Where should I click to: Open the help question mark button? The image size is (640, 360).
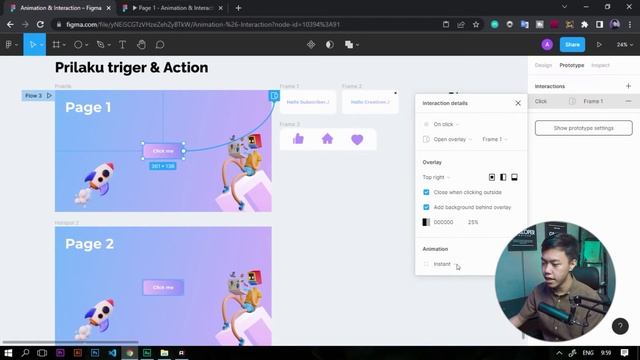point(620,326)
